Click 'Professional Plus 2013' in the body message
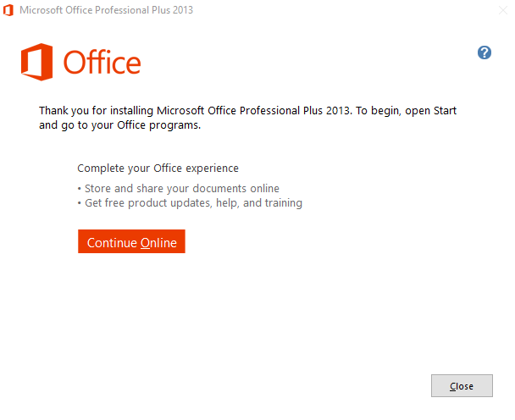The width and height of the screenshot is (515, 420). [x=296, y=111]
